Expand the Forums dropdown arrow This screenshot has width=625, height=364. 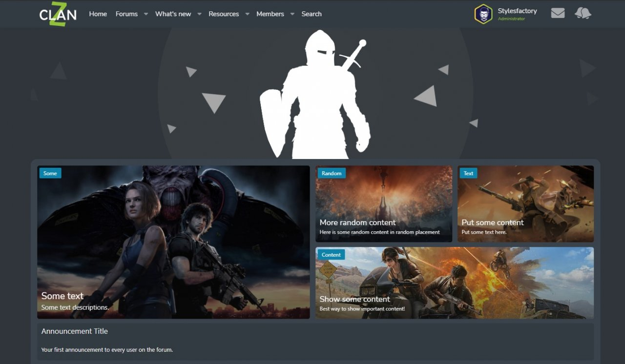(146, 14)
